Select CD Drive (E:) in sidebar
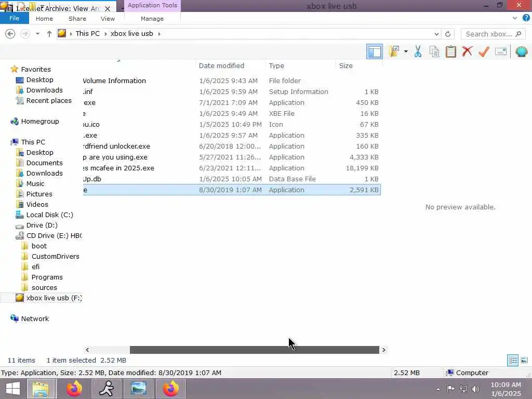532x399 pixels. tap(54, 235)
